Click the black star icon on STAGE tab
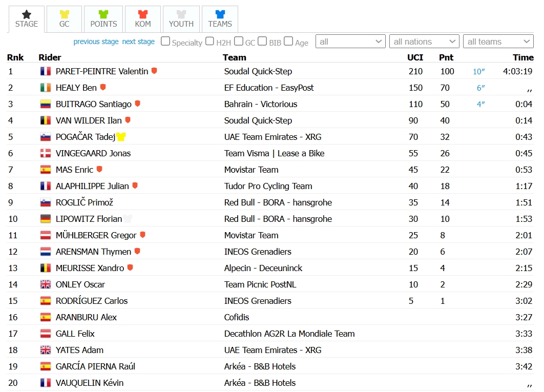Image resolution: width=544 pixels, height=392 pixels. (x=26, y=14)
